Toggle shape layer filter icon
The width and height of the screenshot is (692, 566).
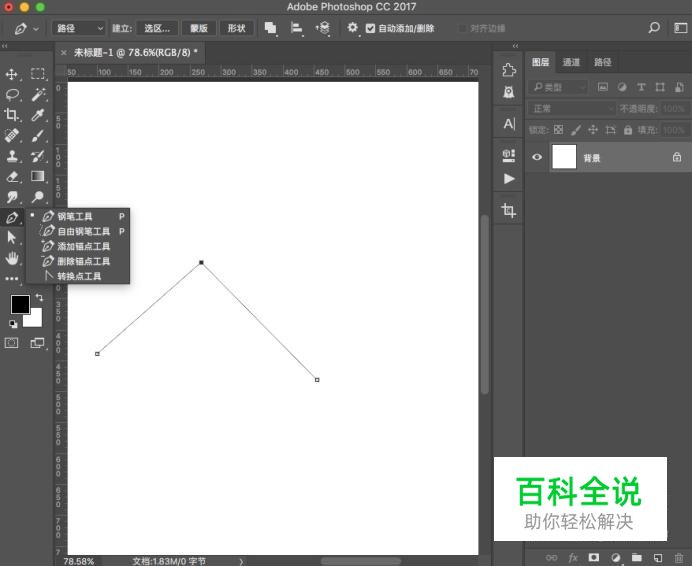click(660, 87)
